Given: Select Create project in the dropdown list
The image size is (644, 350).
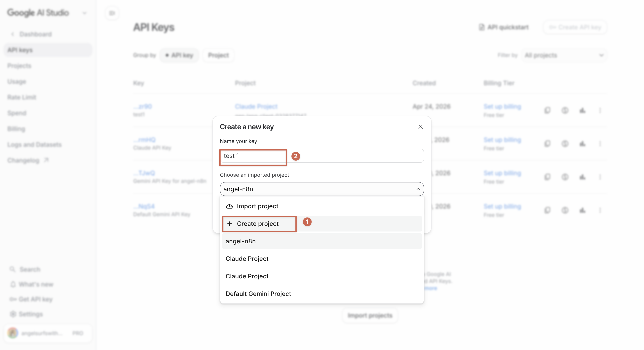Looking at the screenshot, I should pyautogui.click(x=322, y=223).
